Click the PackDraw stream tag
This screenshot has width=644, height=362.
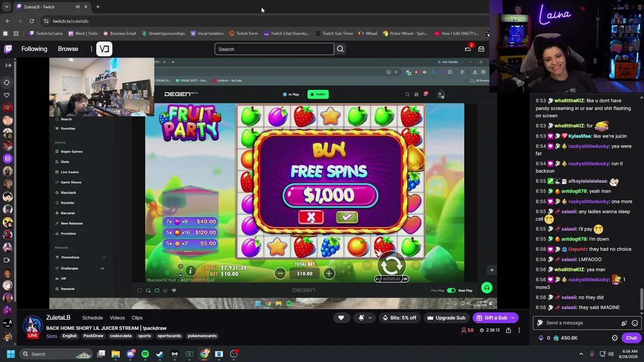pos(93,336)
